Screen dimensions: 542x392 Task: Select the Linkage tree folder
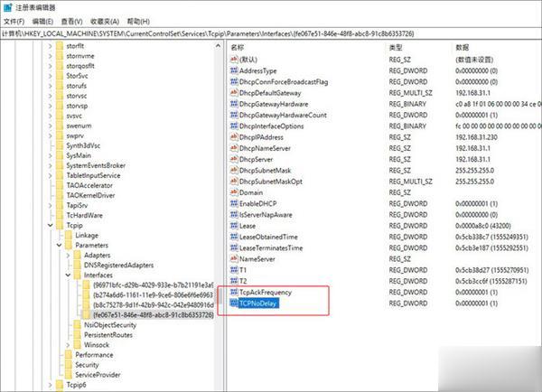[87, 235]
